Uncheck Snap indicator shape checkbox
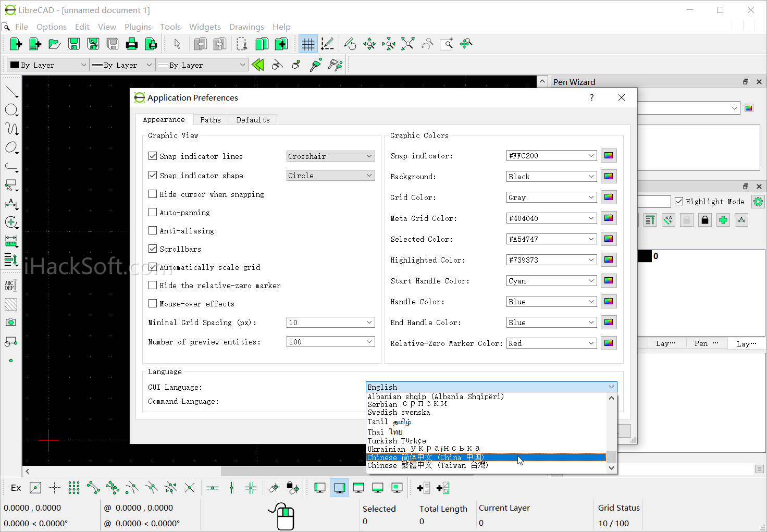 coord(153,175)
